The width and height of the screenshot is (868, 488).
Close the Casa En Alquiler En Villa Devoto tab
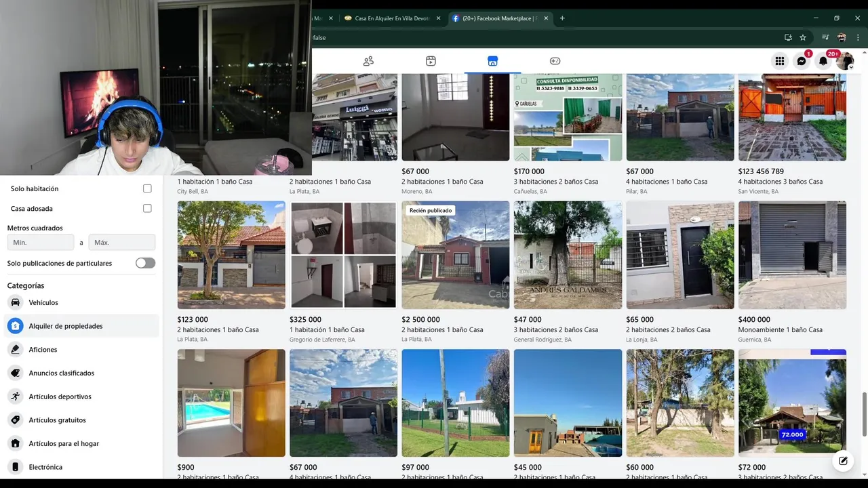click(x=439, y=18)
